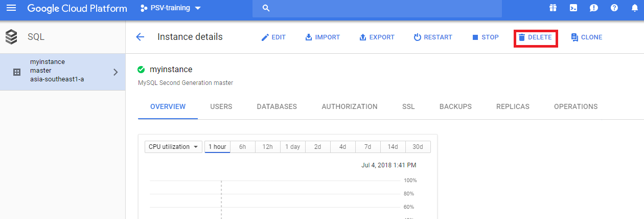Select myinstance in the sidebar list

click(62, 72)
